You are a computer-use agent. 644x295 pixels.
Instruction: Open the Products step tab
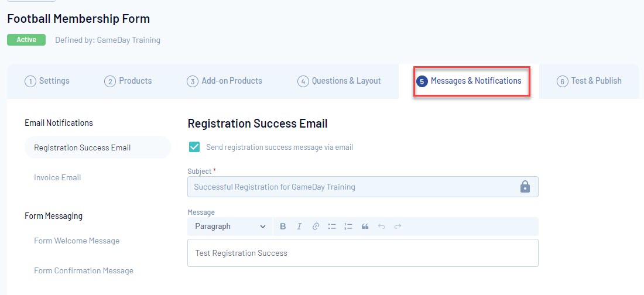pyautogui.click(x=128, y=81)
